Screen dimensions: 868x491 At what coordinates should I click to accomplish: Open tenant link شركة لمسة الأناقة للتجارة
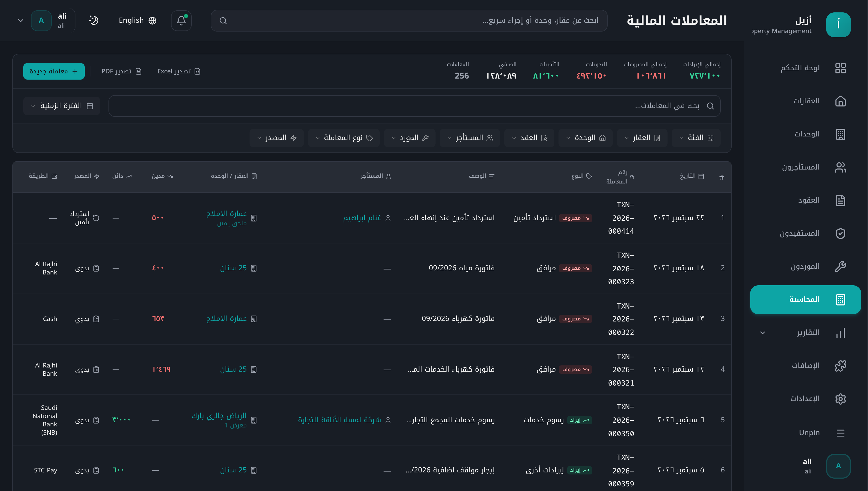click(x=339, y=420)
